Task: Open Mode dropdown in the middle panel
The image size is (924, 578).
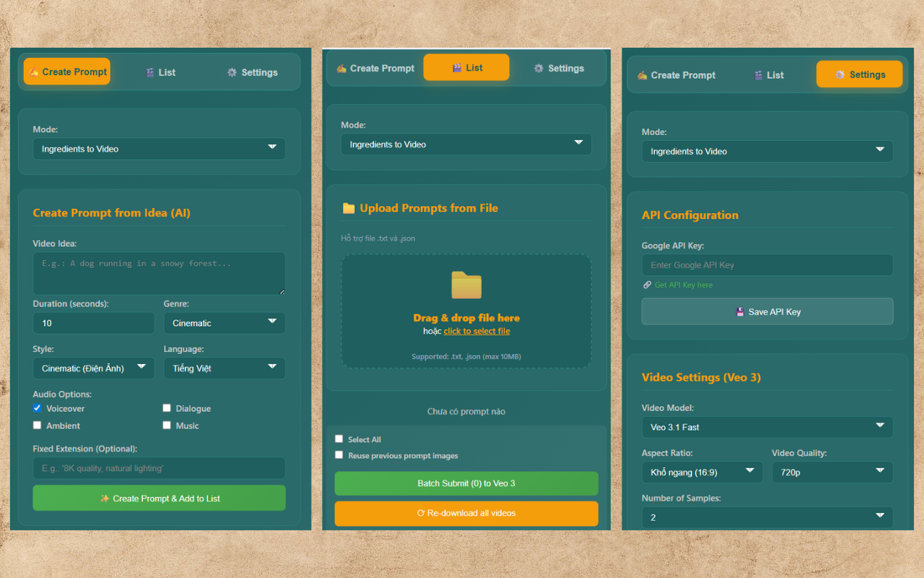Action: 466,144
